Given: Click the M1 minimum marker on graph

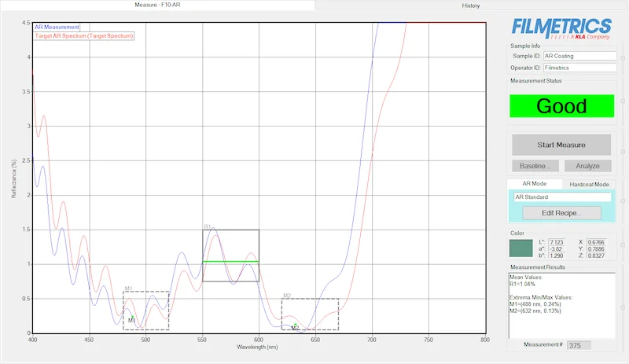Looking at the screenshot, I should coord(133,318).
